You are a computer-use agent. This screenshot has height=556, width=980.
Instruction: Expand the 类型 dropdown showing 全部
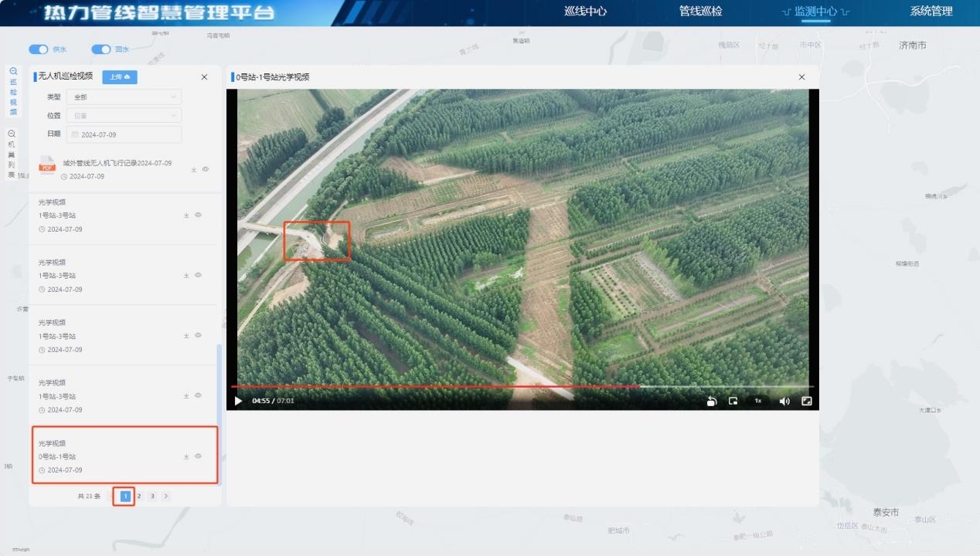(x=124, y=97)
